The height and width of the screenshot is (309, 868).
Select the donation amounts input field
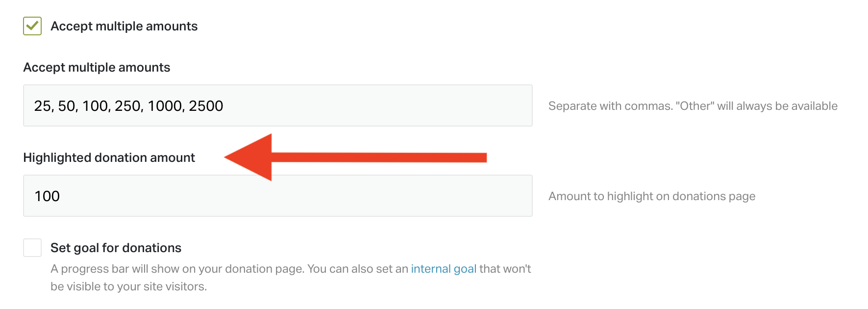click(x=277, y=105)
